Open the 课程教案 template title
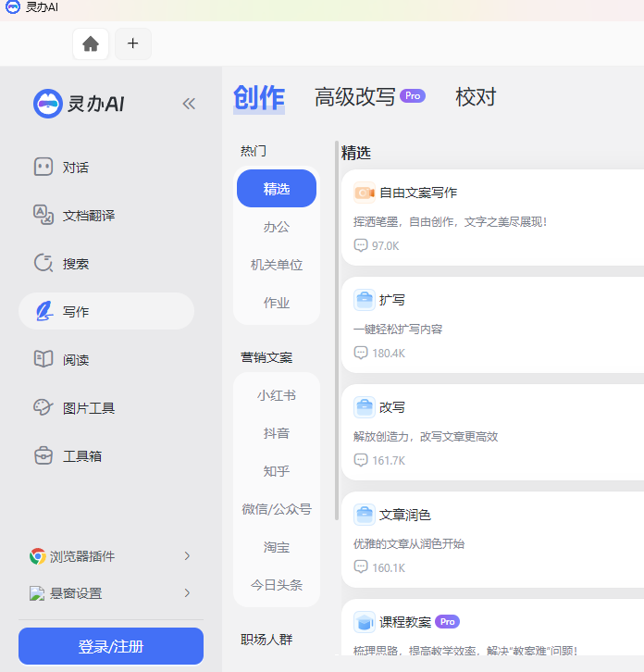644x672 pixels. [x=405, y=622]
